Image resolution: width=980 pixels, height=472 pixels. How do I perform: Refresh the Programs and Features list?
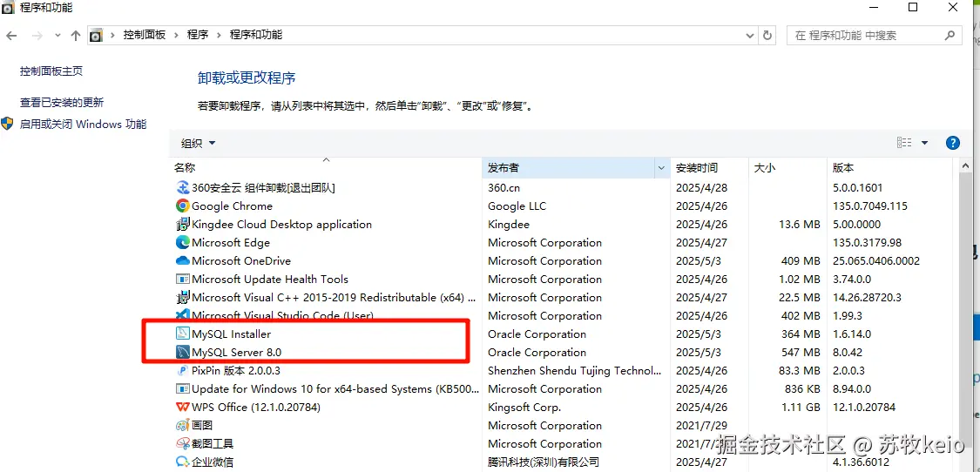pos(767,36)
